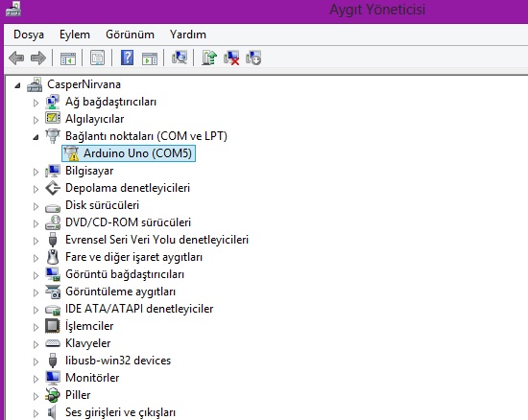Image resolution: width=528 pixels, height=420 pixels.
Task: Click the show/hide console tree icon
Action: click(x=68, y=58)
